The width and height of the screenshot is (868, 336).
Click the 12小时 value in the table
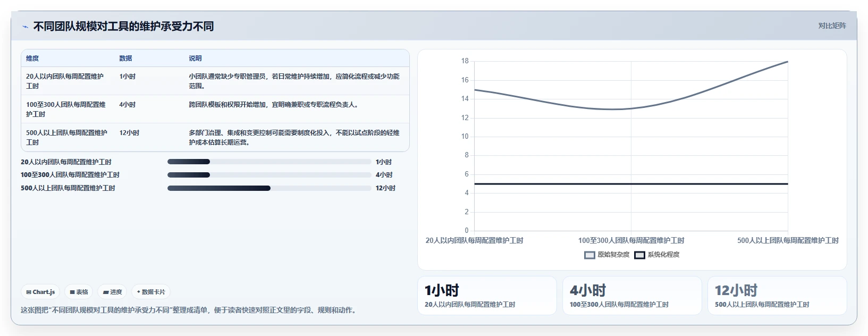pos(129,133)
